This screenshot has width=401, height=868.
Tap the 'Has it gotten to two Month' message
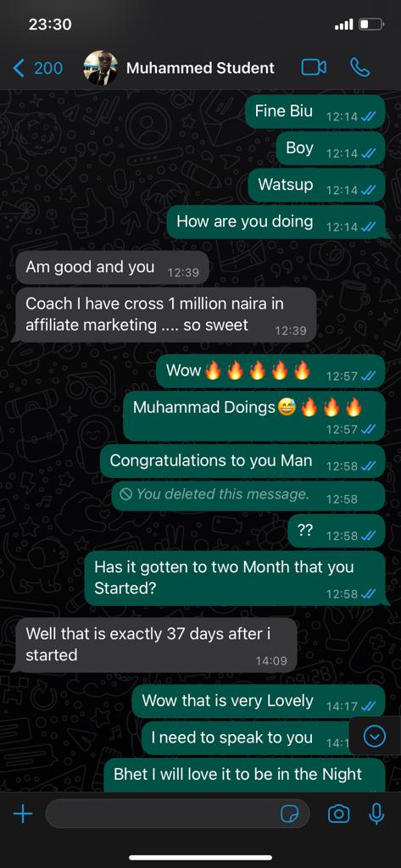[x=235, y=578]
